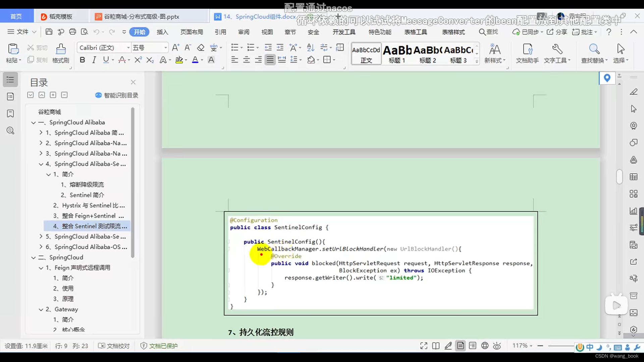
Task: Click the 选择 select tool
Action: [x=621, y=53]
